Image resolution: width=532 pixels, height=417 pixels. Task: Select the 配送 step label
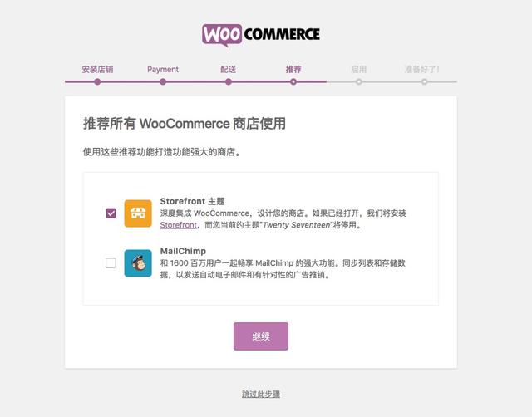pos(229,70)
